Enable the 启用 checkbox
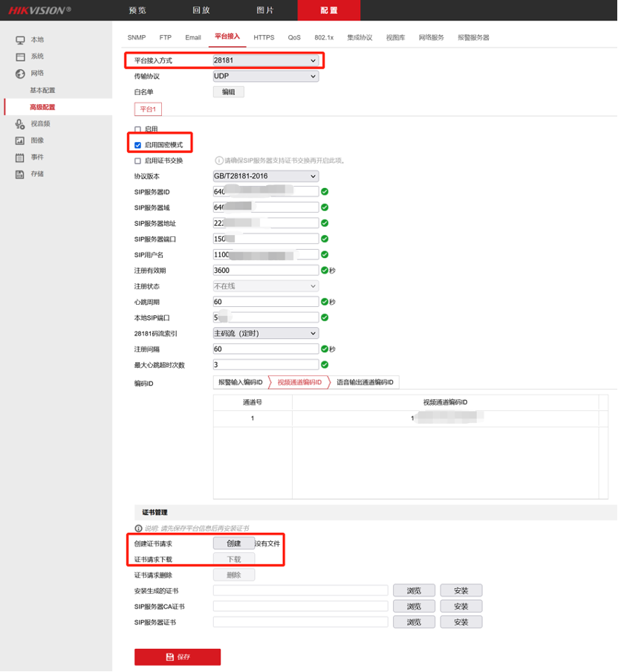The height and width of the screenshot is (672, 618). (x=138, y=129)
